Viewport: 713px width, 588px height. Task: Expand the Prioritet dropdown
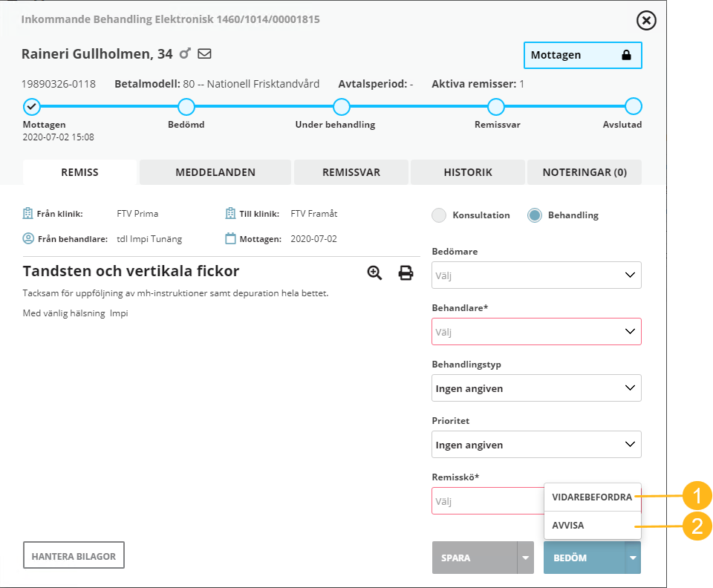click(x=536, y=444)
